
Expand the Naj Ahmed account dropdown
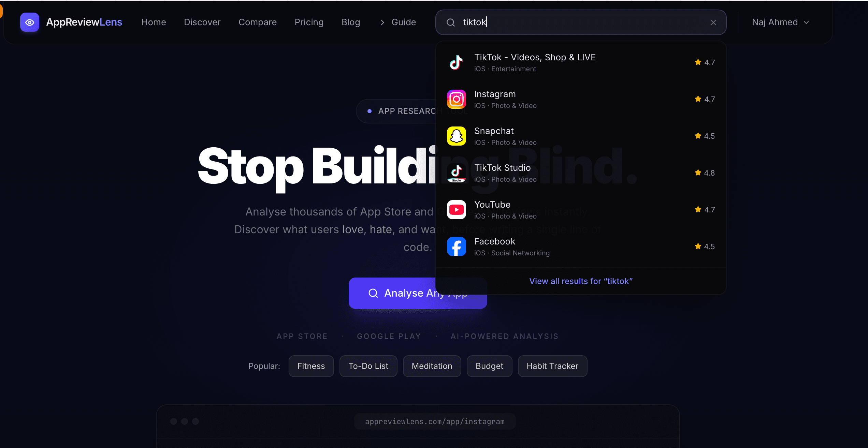point(780,22)
